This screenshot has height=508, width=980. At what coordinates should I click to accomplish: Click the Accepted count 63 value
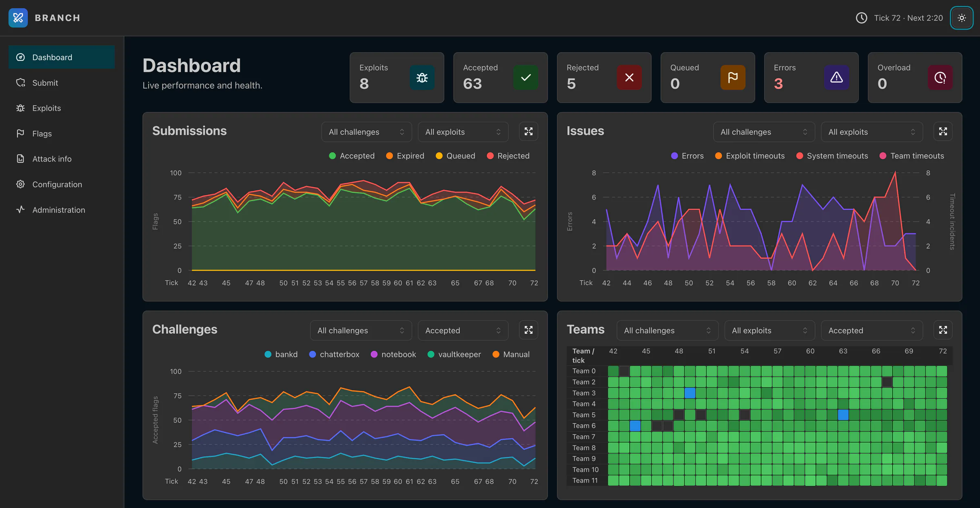(472, 84)
